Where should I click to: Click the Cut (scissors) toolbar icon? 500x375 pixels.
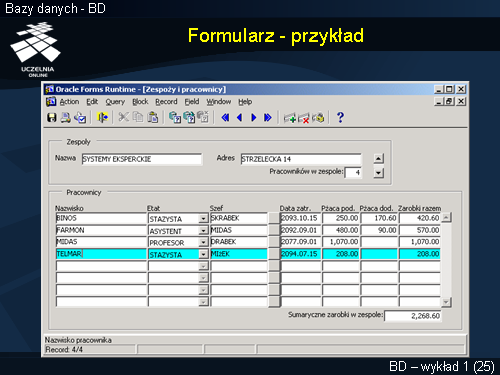pyautogui.click(x=124, y=117)
